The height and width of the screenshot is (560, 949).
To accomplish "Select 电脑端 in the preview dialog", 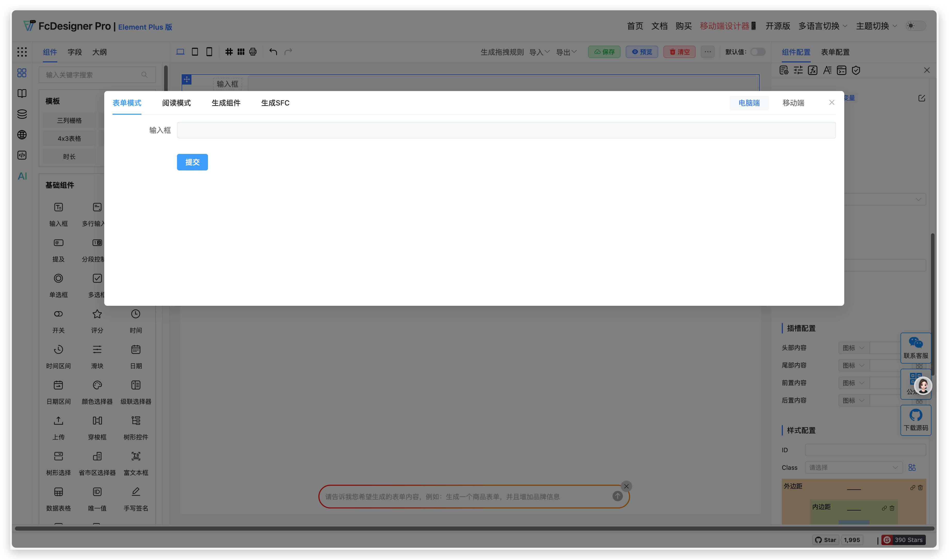I will point(749,103).
